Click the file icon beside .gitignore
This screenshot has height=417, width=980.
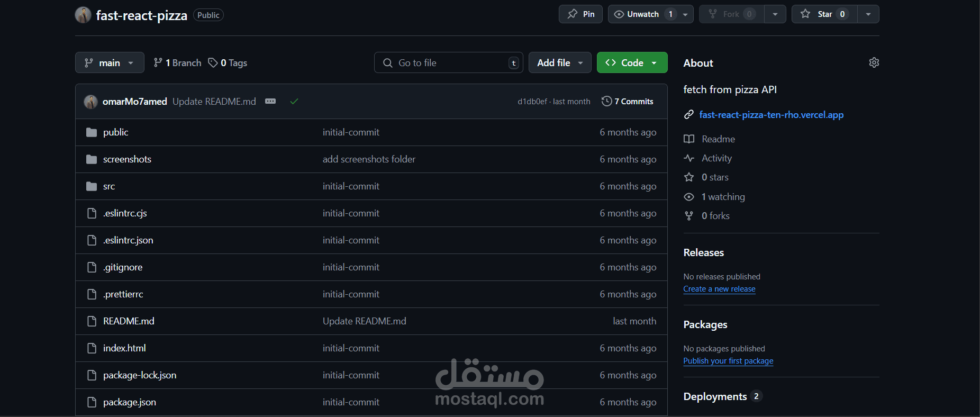(92, 267)
